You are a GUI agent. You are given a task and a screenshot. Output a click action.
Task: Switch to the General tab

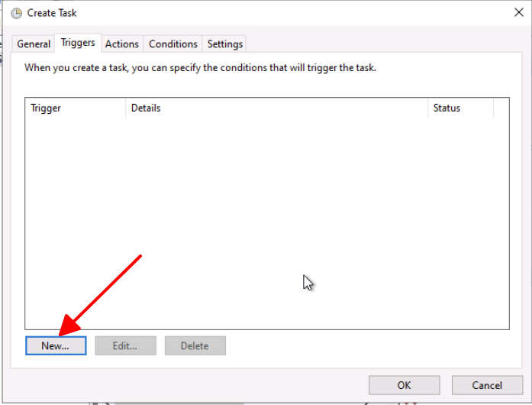pyautogui.click(x=34, y=44)
